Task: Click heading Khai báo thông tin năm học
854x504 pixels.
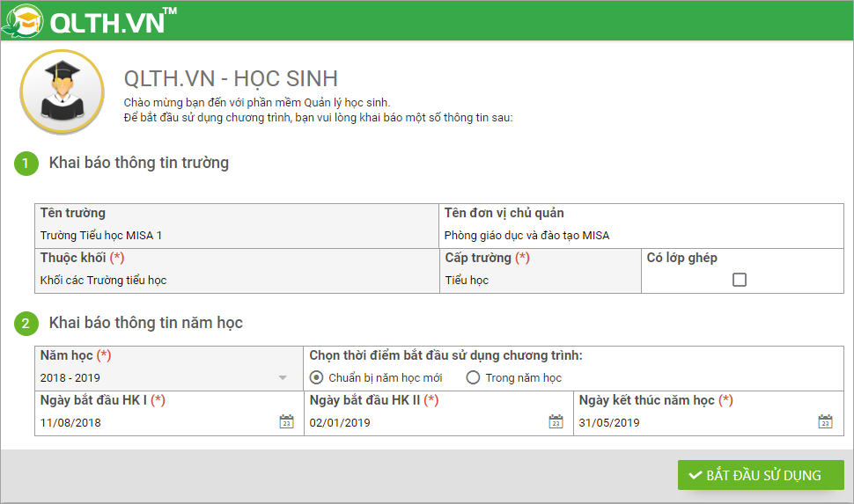Action: point(146,323)
